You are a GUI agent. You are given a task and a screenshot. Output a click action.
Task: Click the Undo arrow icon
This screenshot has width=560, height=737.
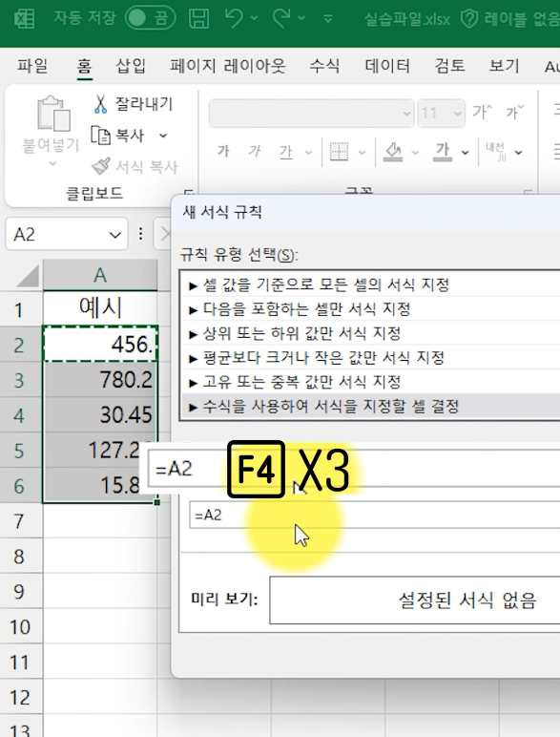pyautogui.click(x=234, y=18)
